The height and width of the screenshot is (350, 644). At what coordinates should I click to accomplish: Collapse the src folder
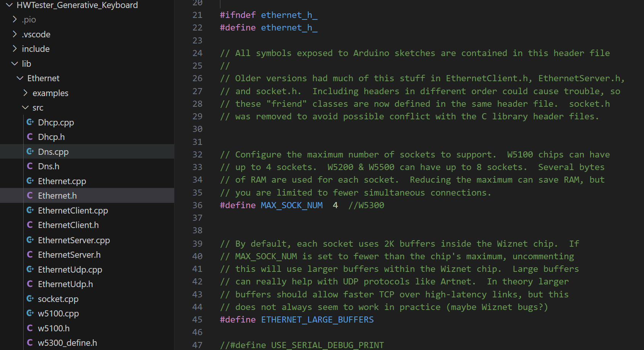pos(26,108)
